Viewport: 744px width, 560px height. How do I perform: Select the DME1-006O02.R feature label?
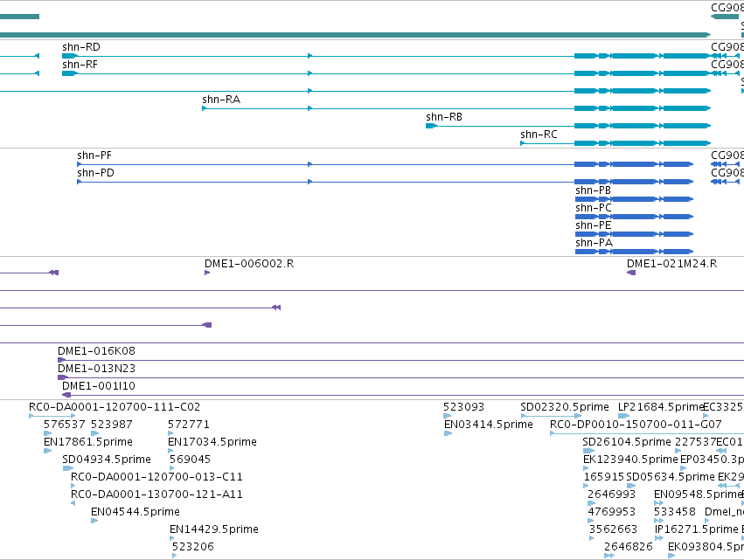click(249, 264)
